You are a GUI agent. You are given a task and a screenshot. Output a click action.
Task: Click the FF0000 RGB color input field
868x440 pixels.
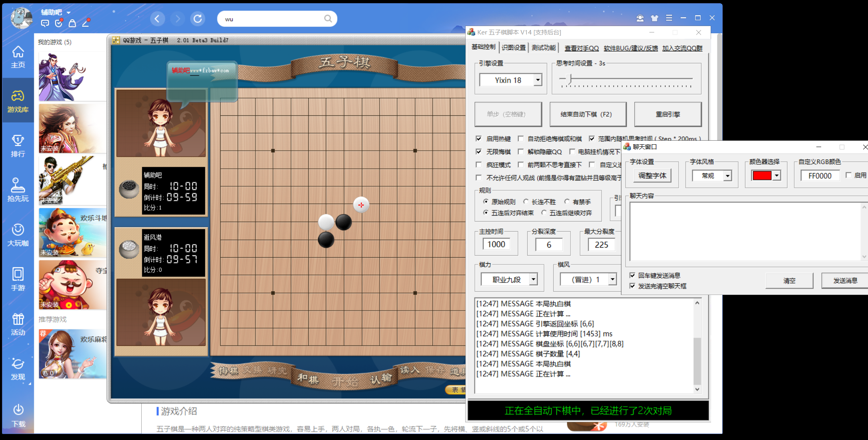tap(820, 176)
